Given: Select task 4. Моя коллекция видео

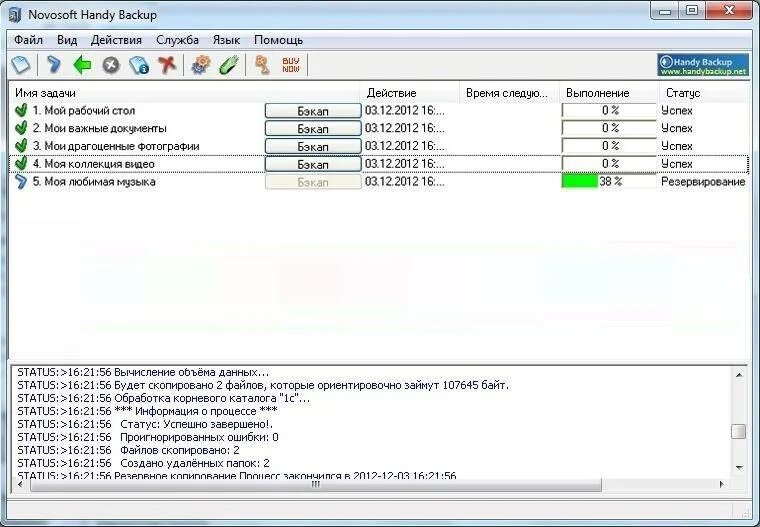Looking at the screenshot, I should pos(94,164).
